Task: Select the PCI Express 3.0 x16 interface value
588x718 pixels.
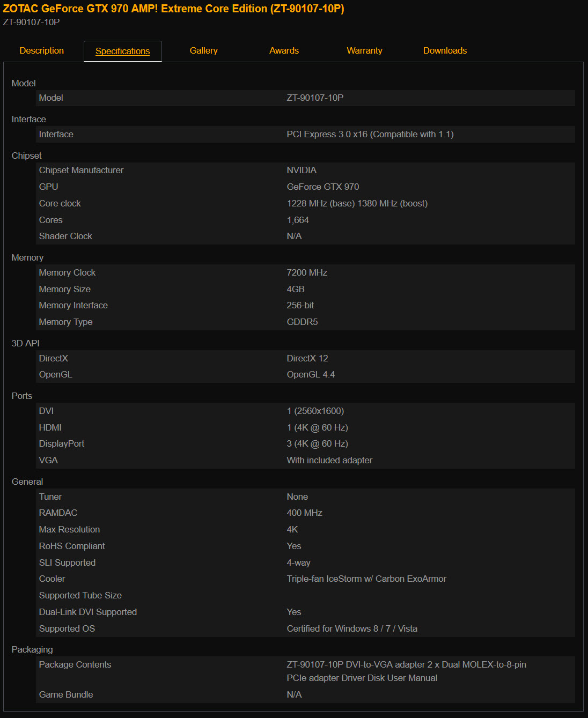Action: pyautogui.click(x=370, y=134)
